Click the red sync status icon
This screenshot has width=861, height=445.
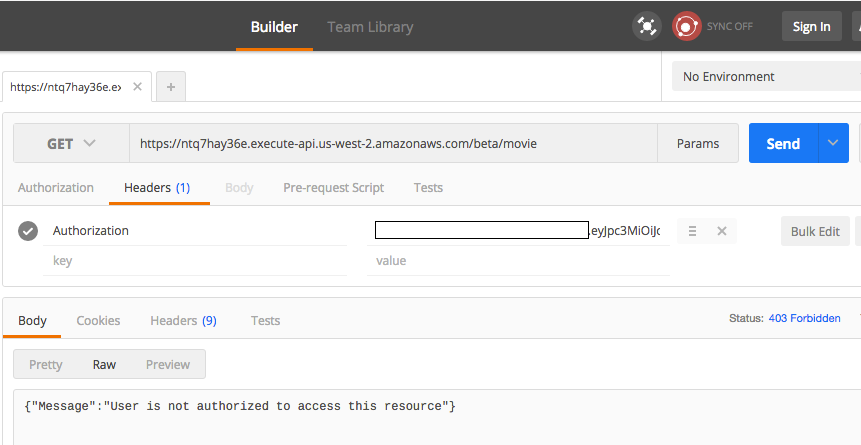[686, 26]
